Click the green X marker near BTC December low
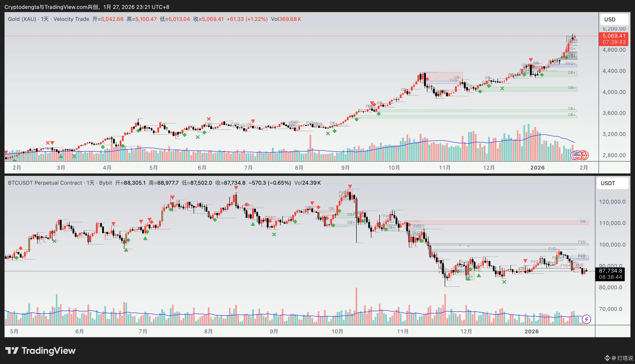 click(504, 282)
